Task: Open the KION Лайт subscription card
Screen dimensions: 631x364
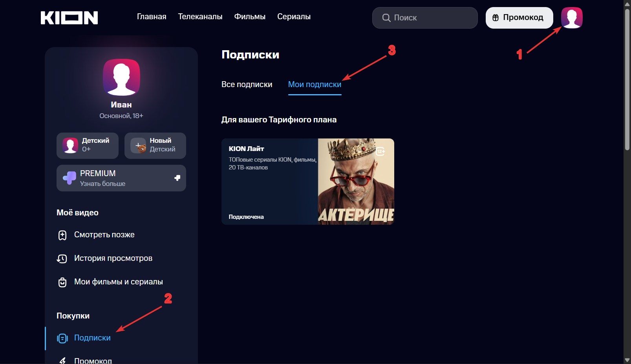Action: 307,182
